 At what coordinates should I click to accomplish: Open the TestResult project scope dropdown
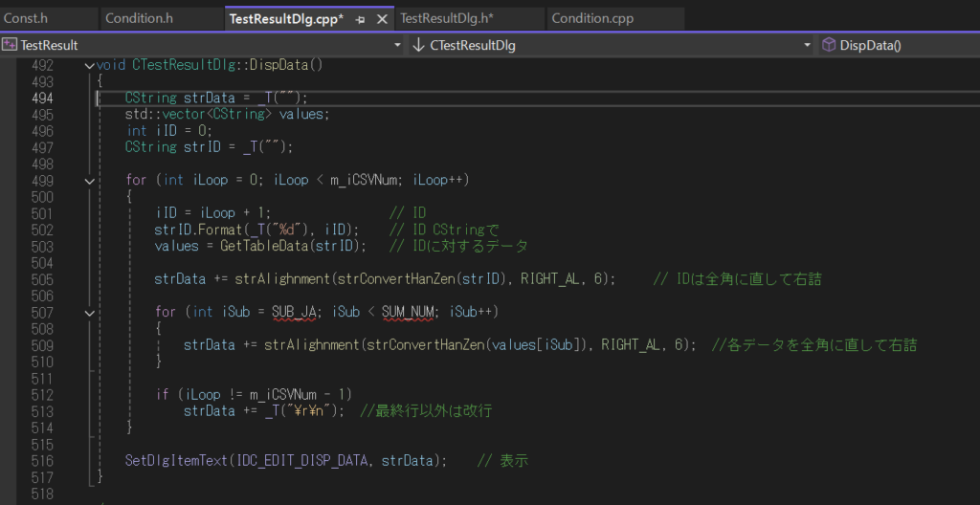(x=397, y=45)
